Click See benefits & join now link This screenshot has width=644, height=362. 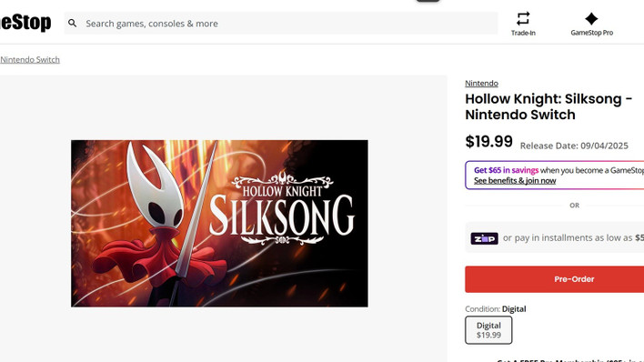coord(515,181)
